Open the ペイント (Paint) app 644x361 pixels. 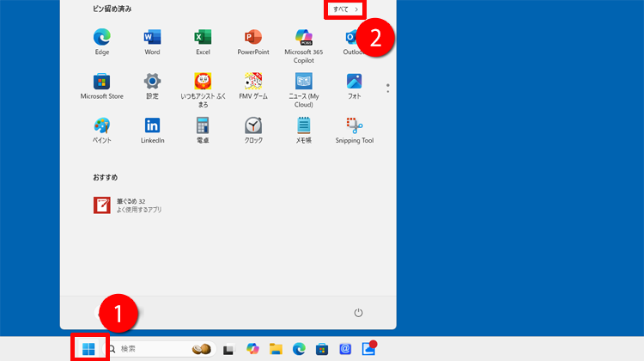point(102,126)
